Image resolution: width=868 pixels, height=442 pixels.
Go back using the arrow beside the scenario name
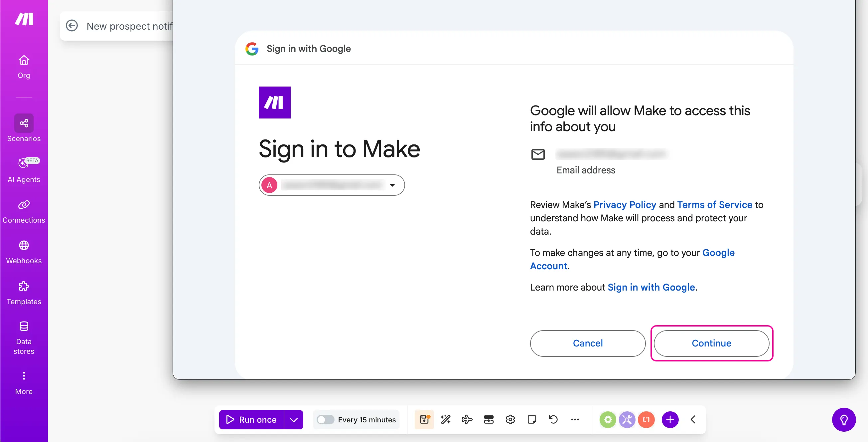pyautogui.click(x=72, y=26)
